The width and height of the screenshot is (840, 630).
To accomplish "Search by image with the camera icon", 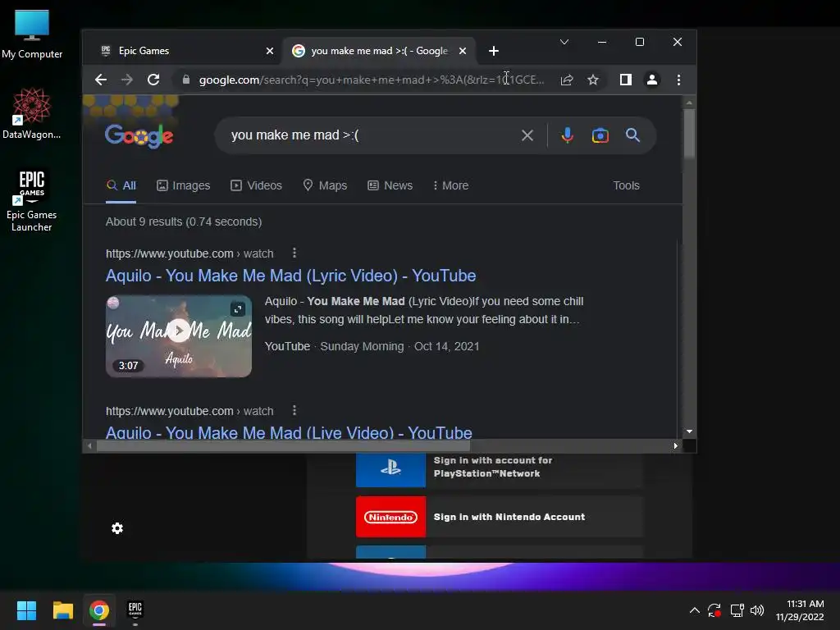I will [600, 135].
